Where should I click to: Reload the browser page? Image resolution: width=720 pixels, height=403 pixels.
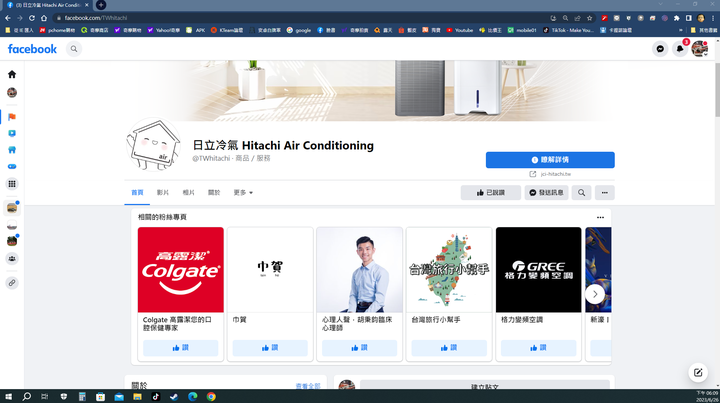(x=32, y=18)
